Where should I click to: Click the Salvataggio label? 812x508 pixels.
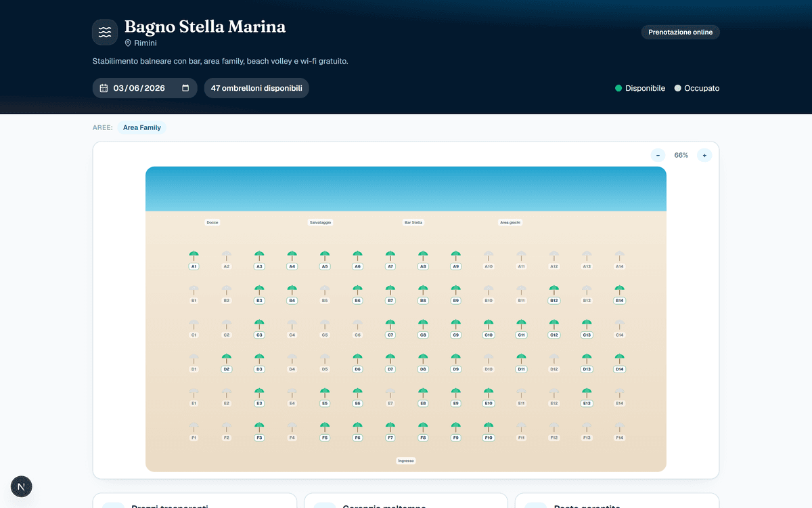tap(321, 222)
